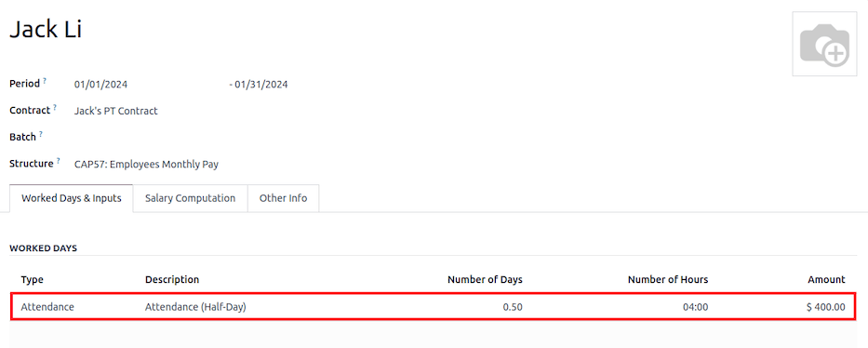Switch to the Salary Computation tab
Image resolution: width=868 pixels, height=348 pixels.
click(190, 198)
